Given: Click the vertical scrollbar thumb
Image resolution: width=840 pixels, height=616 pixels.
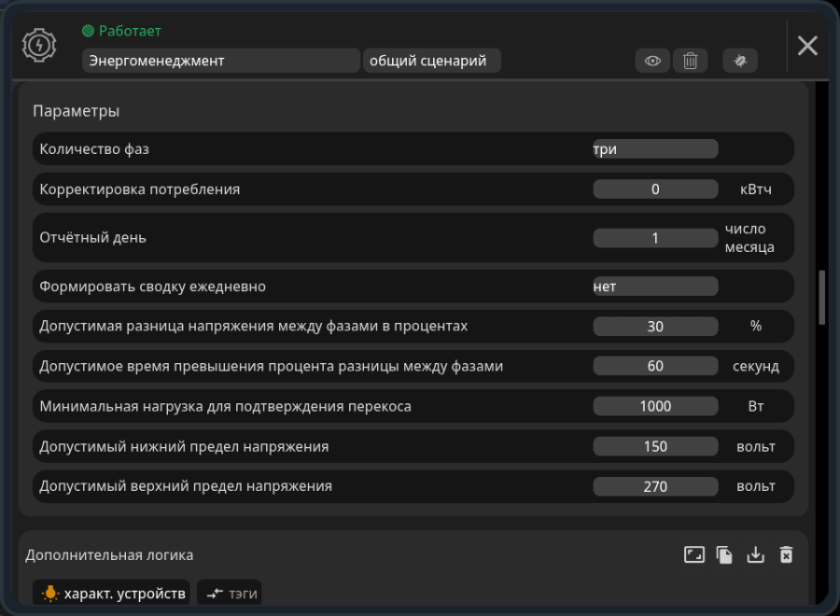Looking at the screenshot, I should [821, 298].
